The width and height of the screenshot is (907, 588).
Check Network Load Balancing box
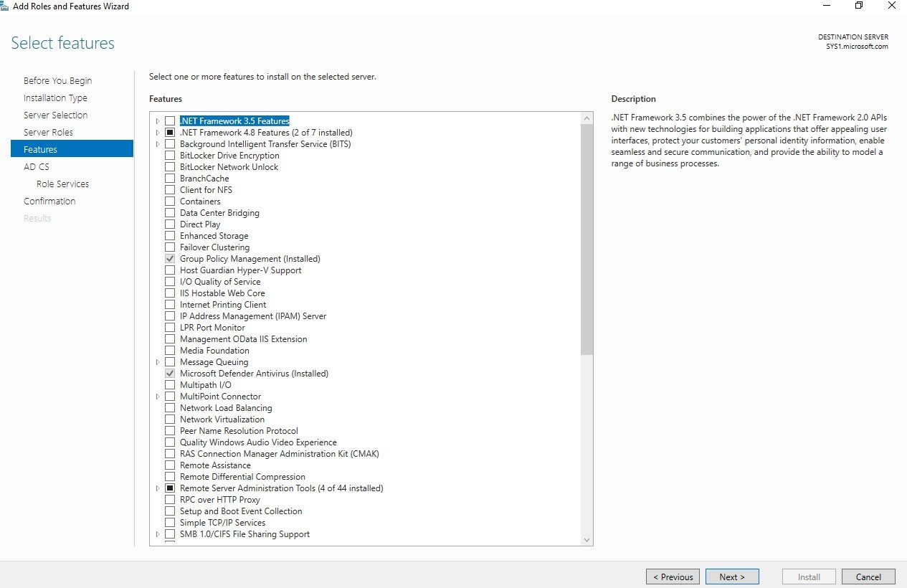(x=170, y=408)
